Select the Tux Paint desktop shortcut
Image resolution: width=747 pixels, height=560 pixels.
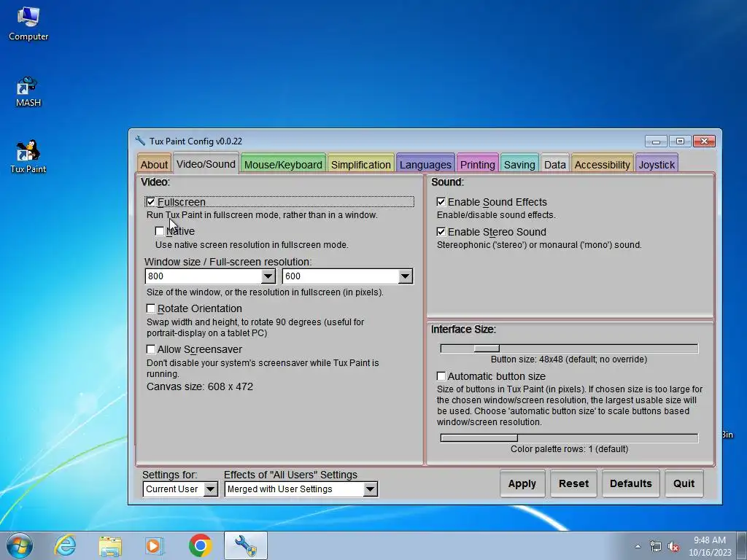click(28, 157)
